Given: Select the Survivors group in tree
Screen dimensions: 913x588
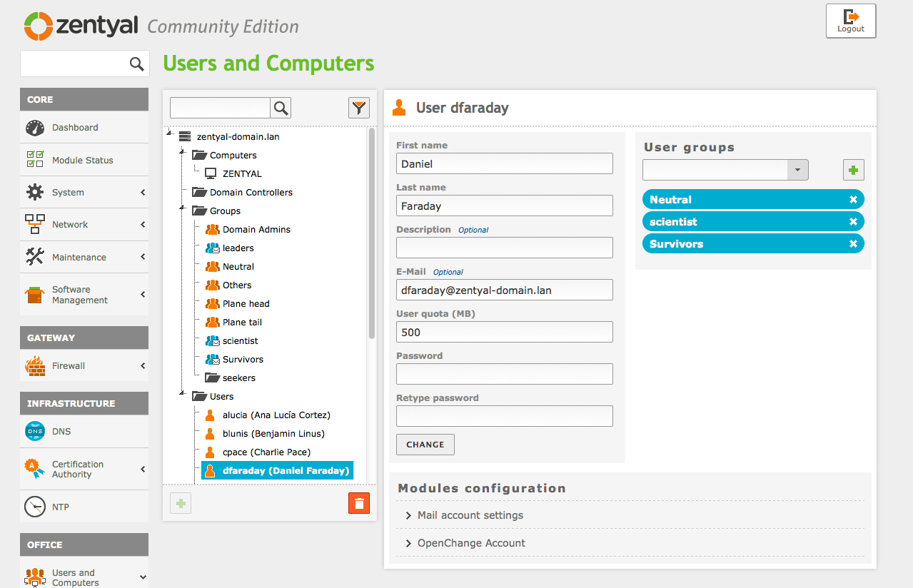Looking at the screenshot, I should [243, 359].
